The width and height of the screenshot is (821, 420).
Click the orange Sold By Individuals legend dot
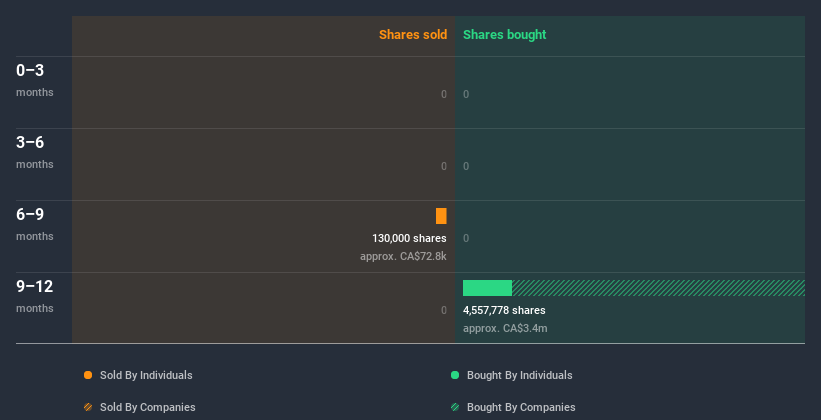click(x=88, y=375)
